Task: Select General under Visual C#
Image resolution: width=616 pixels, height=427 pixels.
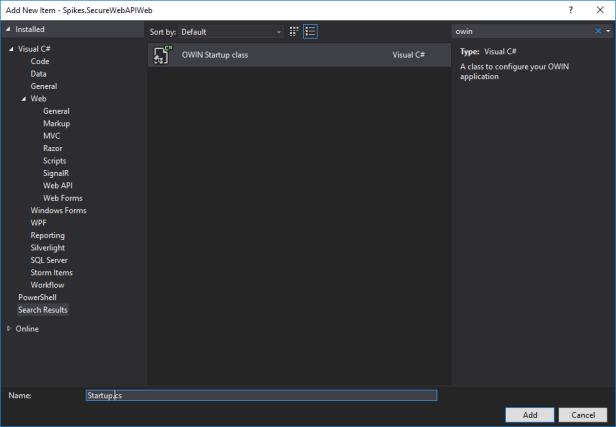Action: coord(44,86)
